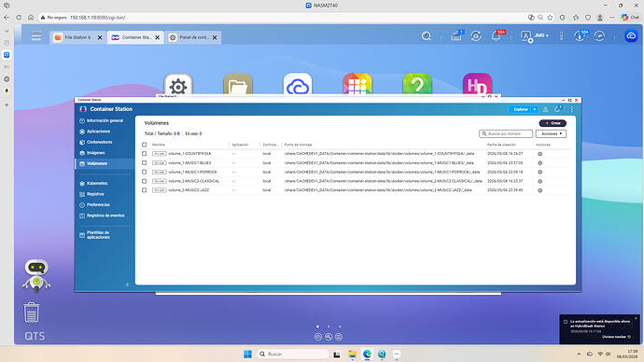Image resolution: width=644 pixels, height=362 pixels.
Task: Open File Explorer from the Windows taskbar
Action: pos(353,355)
